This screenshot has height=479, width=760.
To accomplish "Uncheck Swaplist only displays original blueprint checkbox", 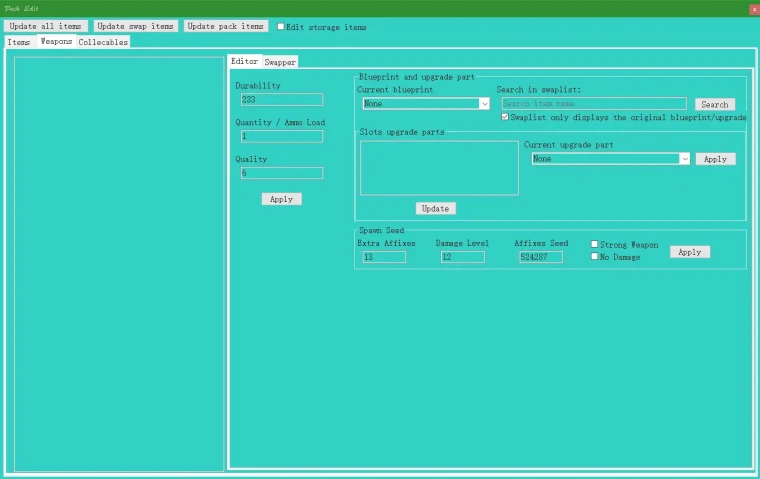I will coord(504,117).
